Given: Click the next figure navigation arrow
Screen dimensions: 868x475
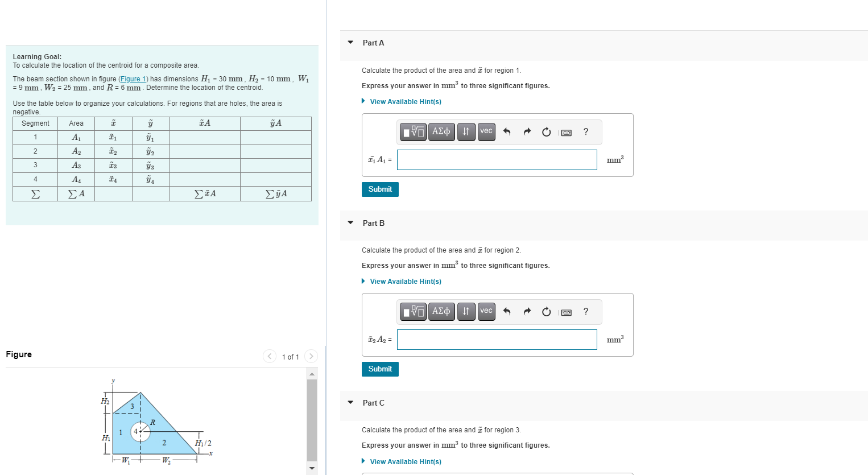Looking at the screenshot, I should (x=311, y=356).
